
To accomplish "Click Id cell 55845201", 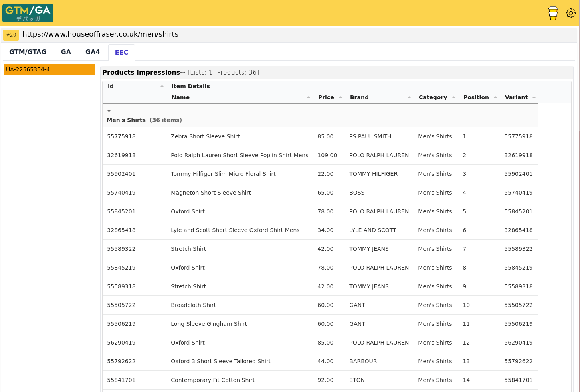I will [x=121, y=211].
